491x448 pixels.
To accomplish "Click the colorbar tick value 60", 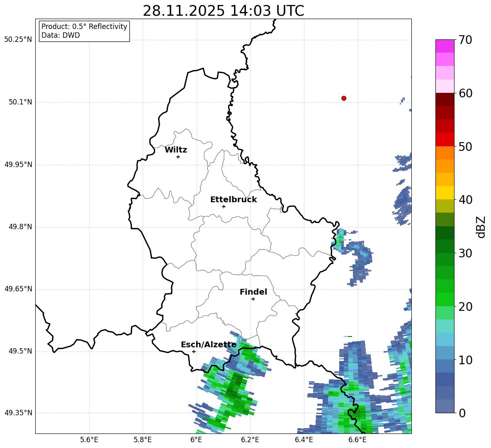I will tap(465, 93).
